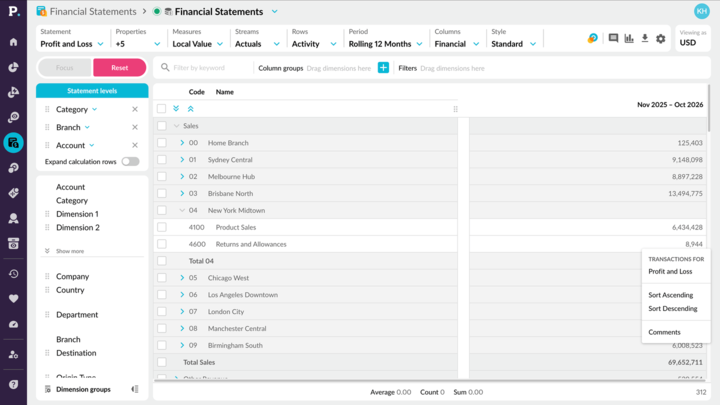Click the Department dimension item
Viewport: 720px width, 405px height.
pos(77,315)
